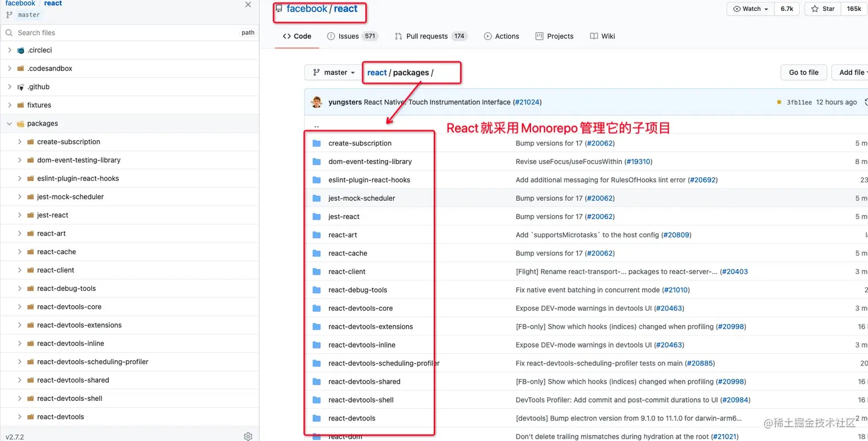Expand react-devtools-shell in the sidebar tree
Image resolution: width=868 pixels, height=441 pixels.
tap(20, 399)
